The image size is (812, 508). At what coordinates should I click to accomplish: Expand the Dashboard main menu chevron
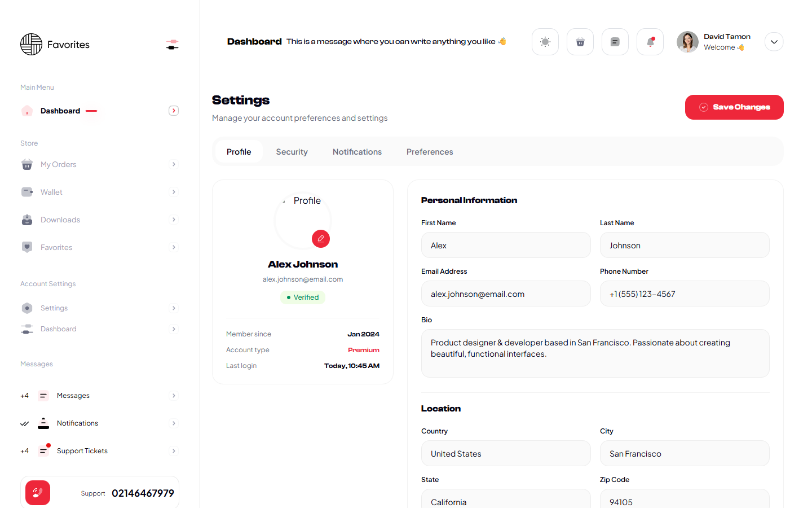click(174, 111)
